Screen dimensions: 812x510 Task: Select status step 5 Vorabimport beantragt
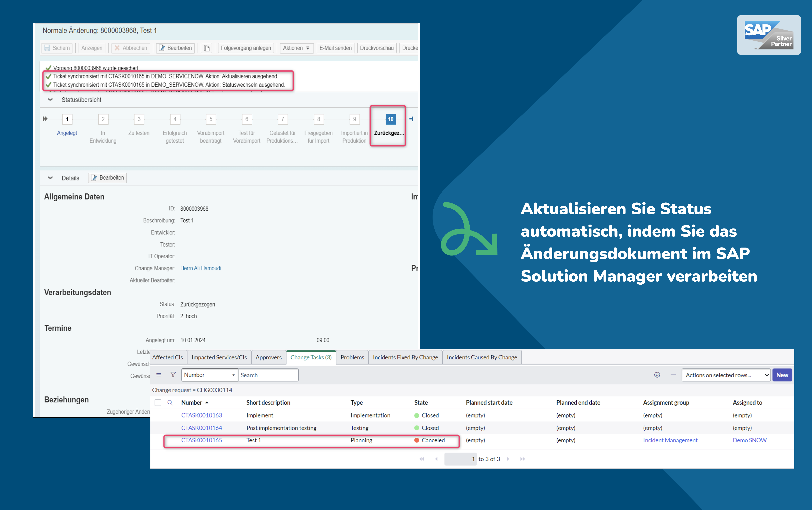click(211, 119)
